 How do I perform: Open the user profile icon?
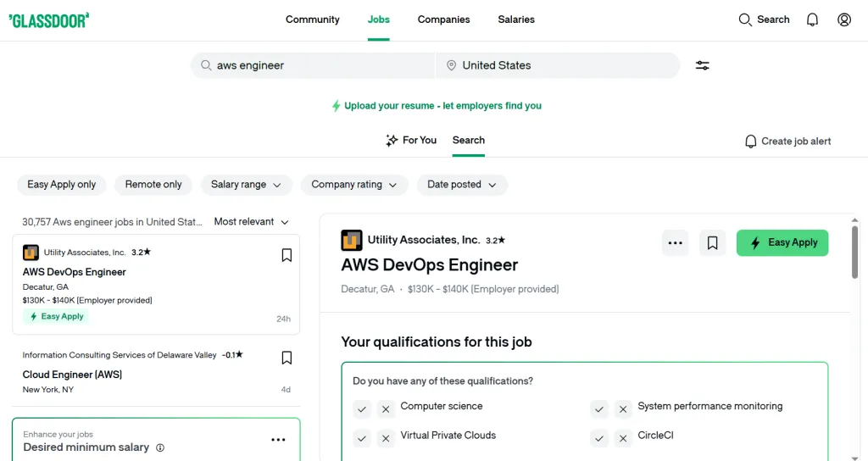(844, 19)
